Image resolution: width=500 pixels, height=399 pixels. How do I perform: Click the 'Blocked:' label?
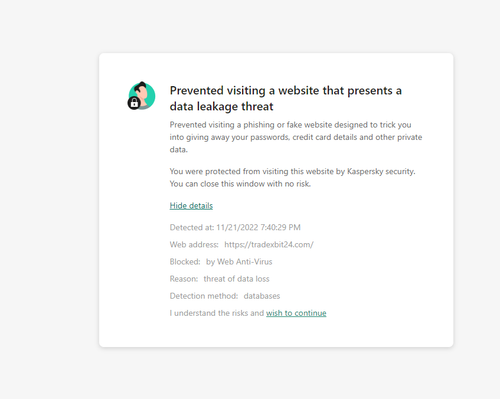pos(185,262)
